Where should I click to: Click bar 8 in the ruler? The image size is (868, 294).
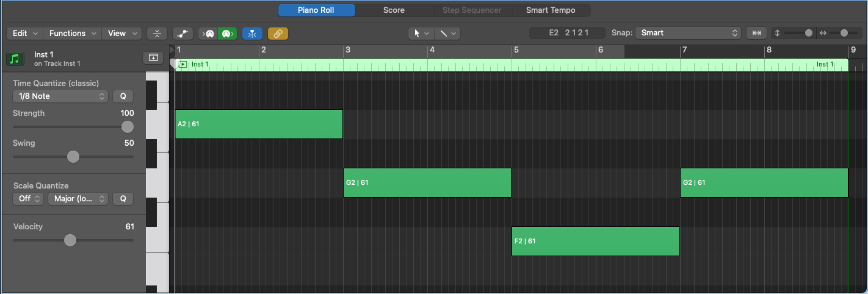[x=769, y=51]
